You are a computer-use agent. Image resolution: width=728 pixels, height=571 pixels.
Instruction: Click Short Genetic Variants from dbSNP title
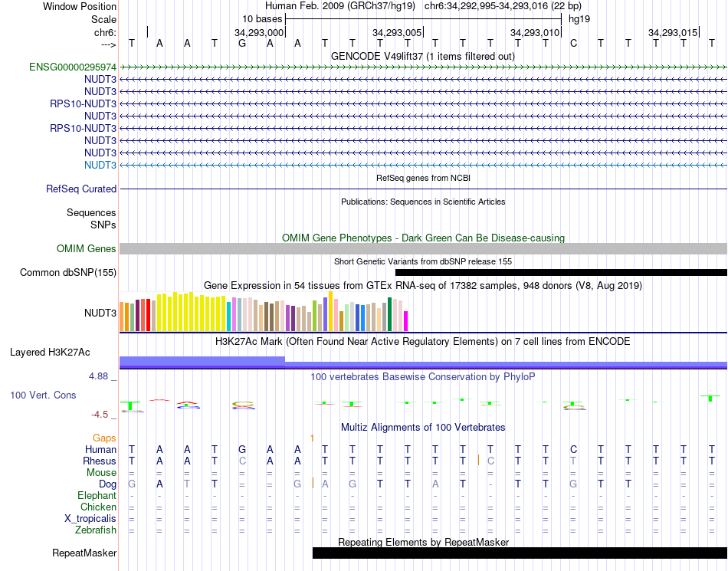[423, 262]
